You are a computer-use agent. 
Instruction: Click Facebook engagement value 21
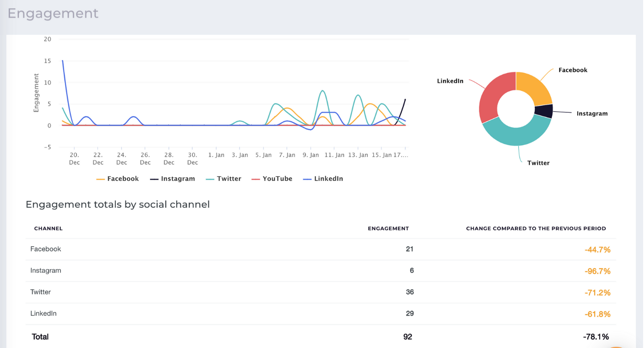409,249
